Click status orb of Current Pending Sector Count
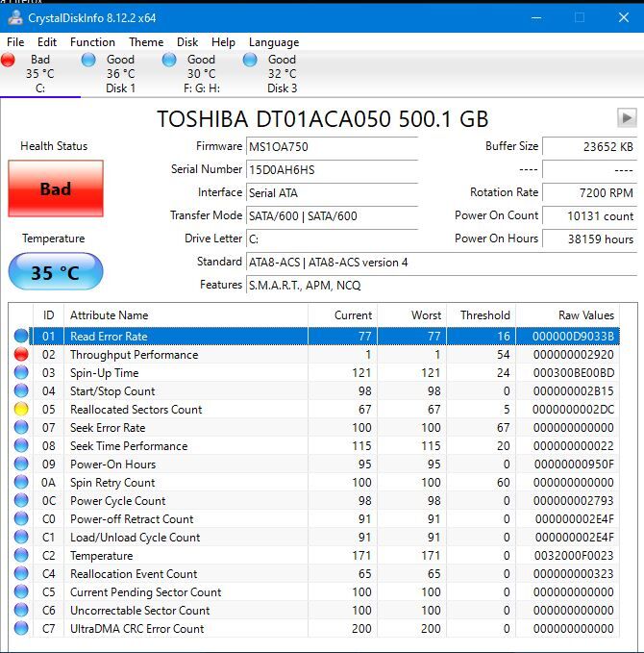 21,591
